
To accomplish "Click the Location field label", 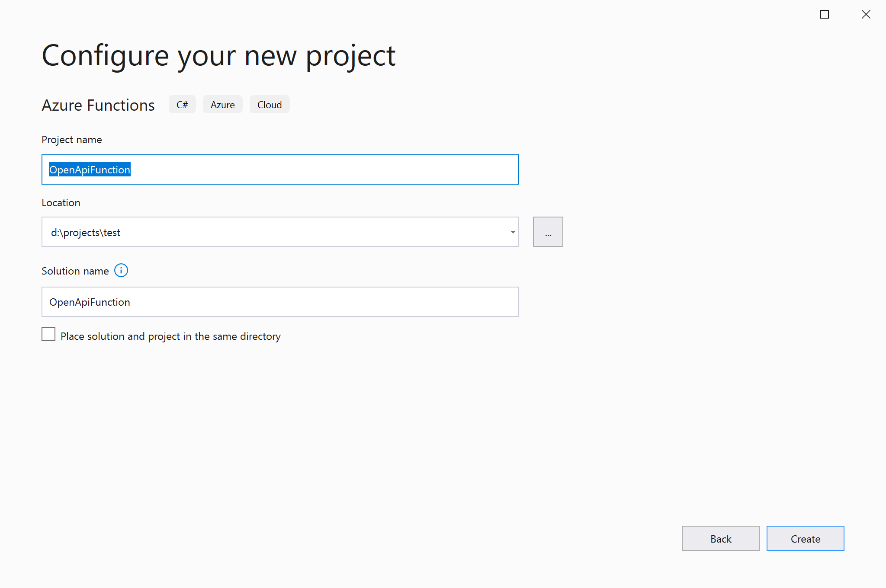I will pos(61,203).
